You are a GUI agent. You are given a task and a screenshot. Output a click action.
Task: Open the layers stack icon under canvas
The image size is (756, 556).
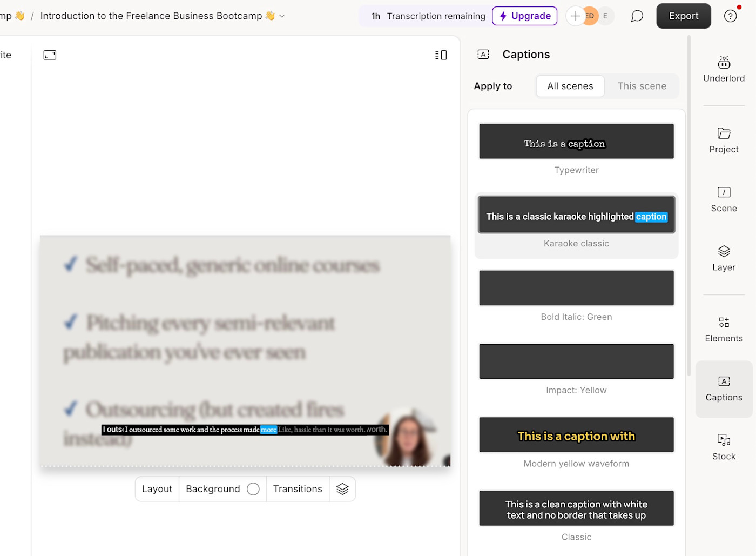click(x=342, y=488)
